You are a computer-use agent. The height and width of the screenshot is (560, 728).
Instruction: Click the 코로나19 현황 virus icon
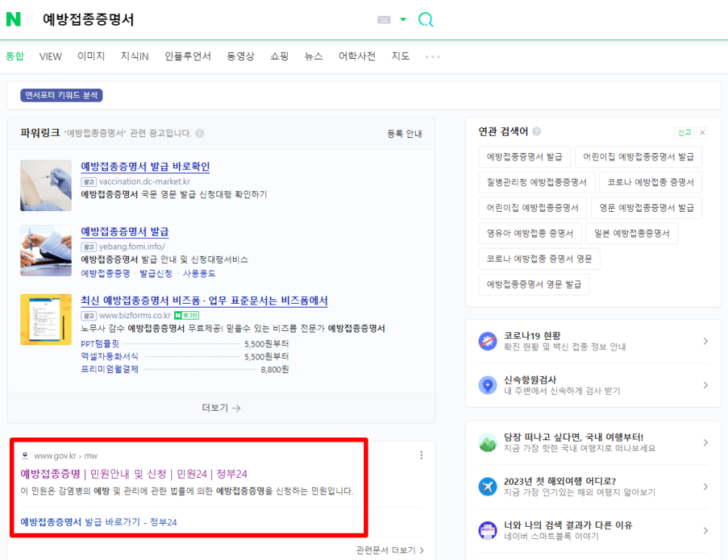488,341
